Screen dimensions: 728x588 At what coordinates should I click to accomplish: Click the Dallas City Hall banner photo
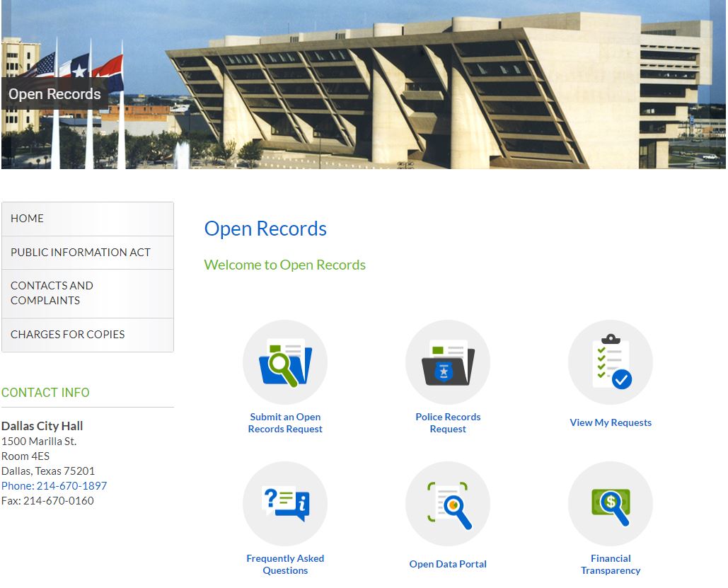[x=364, y=84]
